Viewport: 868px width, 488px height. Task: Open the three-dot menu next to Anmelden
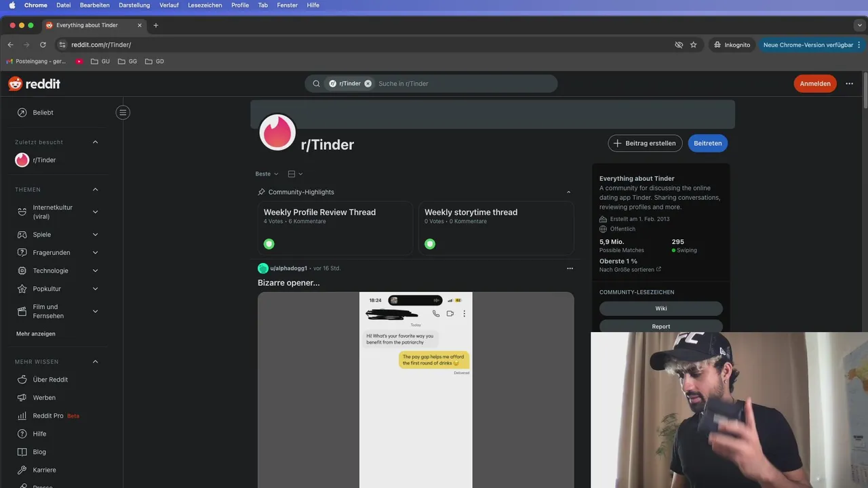850,83
